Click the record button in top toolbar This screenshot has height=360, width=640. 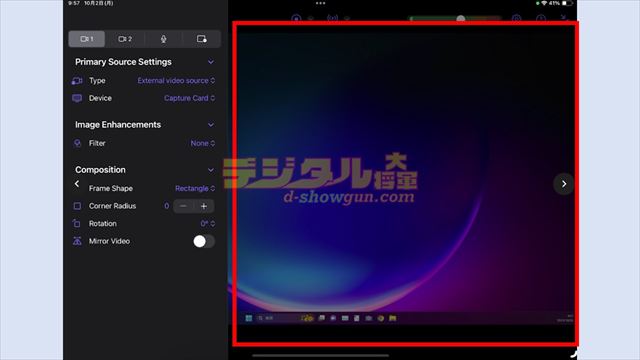pos(296,18)
